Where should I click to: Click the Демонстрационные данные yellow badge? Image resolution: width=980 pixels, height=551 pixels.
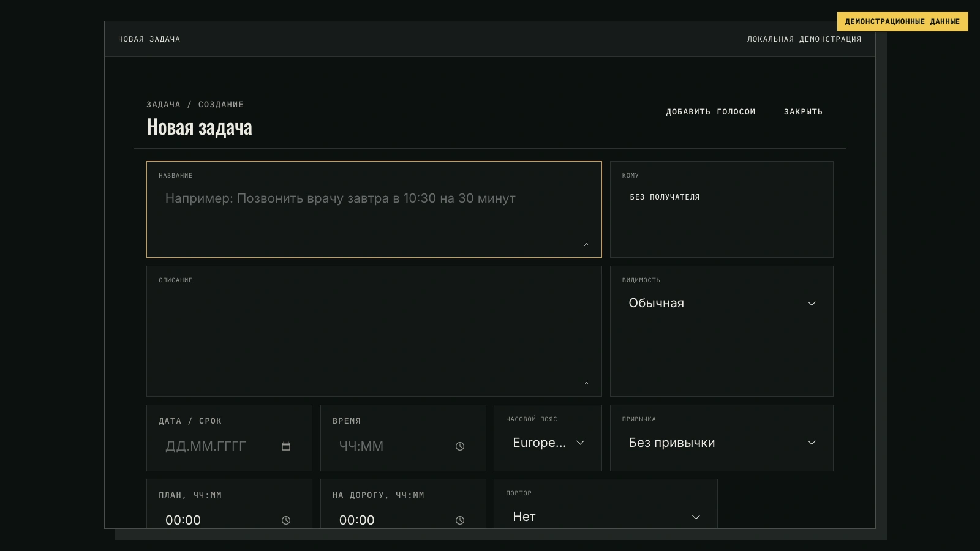[902, 21]
